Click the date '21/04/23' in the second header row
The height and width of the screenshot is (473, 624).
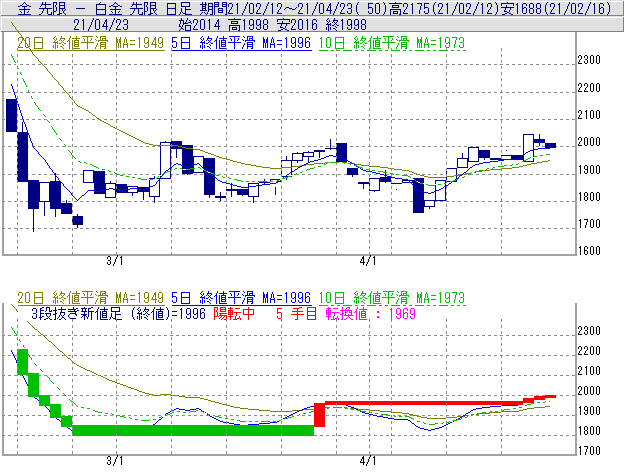coord(101,25)
